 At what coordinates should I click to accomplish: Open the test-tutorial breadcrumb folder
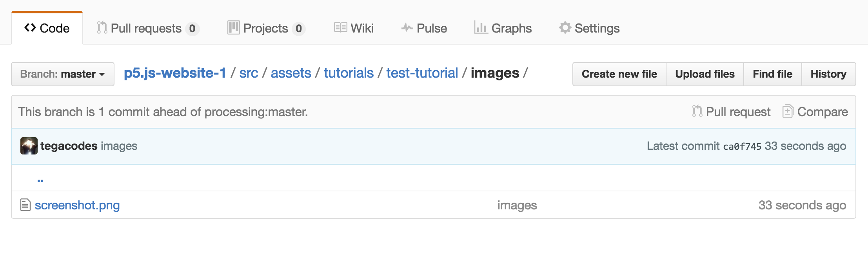pyautogui.click(x=422, y=73)
